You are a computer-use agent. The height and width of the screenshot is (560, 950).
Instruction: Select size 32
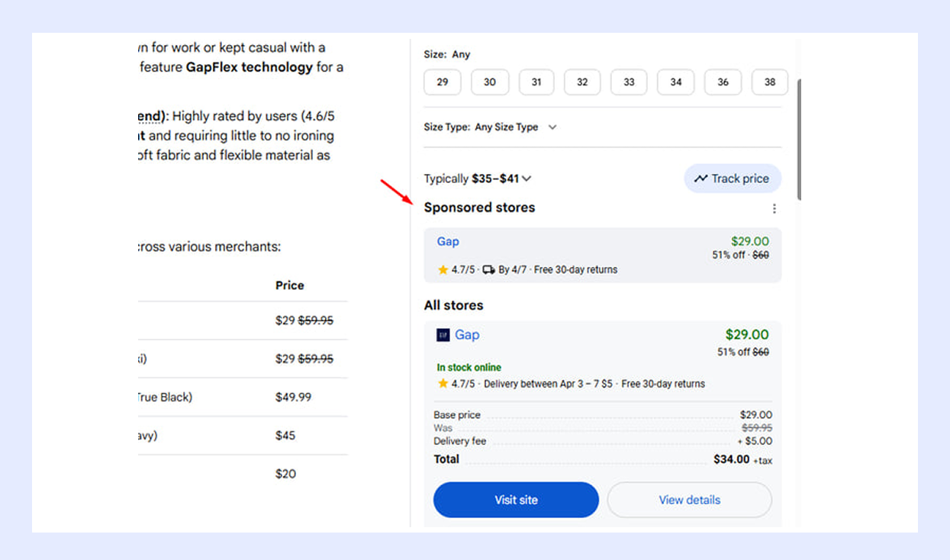(x=582, y=82)
